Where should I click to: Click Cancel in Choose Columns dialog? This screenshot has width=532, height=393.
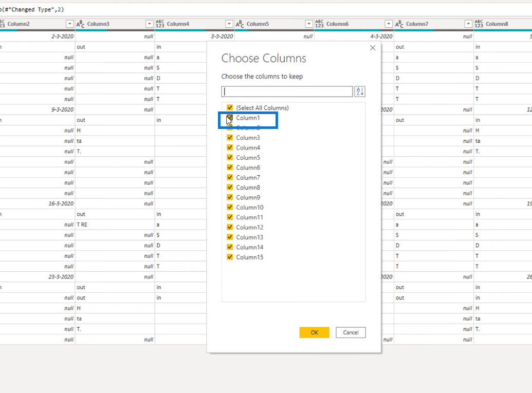(351, 332)
